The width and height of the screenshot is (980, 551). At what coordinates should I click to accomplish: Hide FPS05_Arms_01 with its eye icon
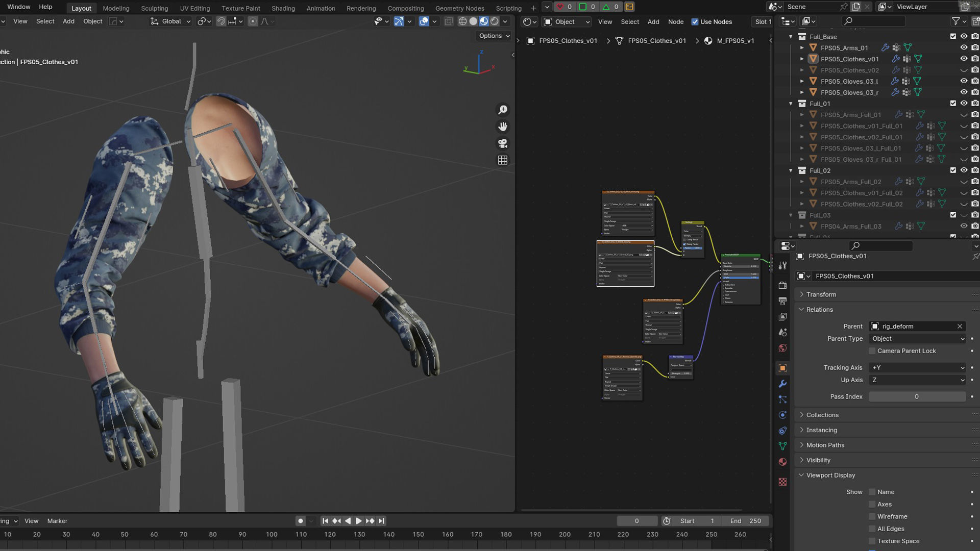tap(964, 47)
